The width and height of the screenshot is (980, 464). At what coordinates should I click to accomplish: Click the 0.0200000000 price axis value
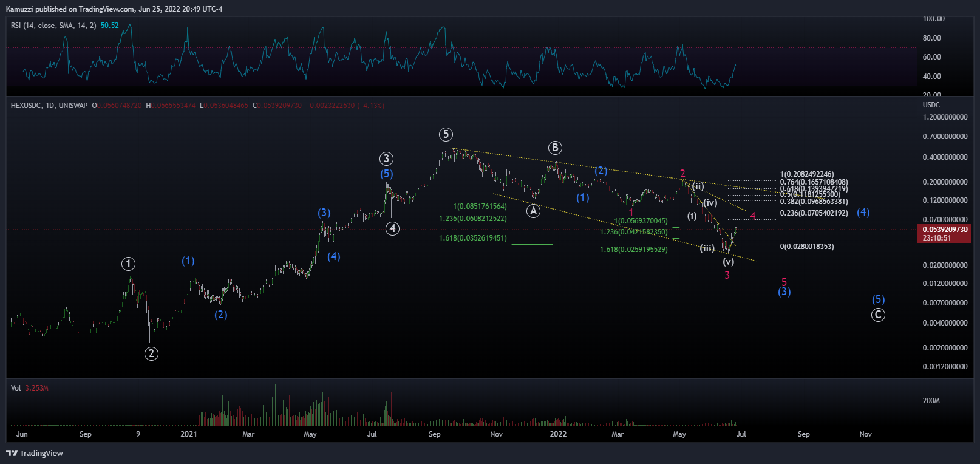coord(945,265)
